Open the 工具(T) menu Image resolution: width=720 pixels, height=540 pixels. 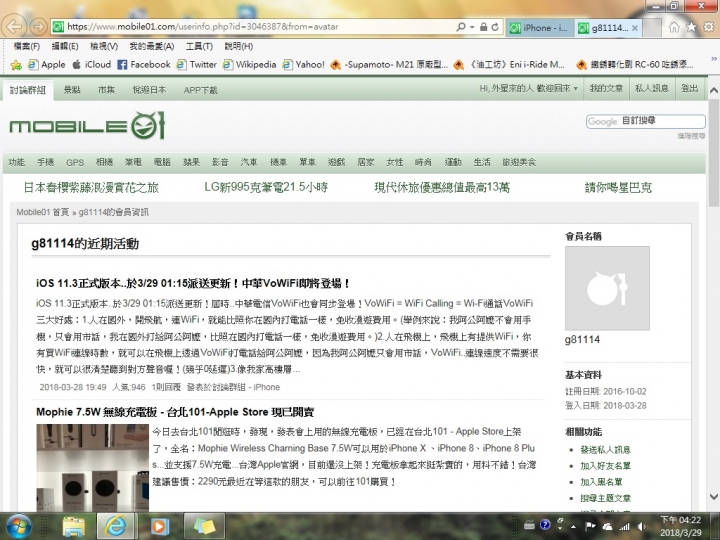pos(199,46)
